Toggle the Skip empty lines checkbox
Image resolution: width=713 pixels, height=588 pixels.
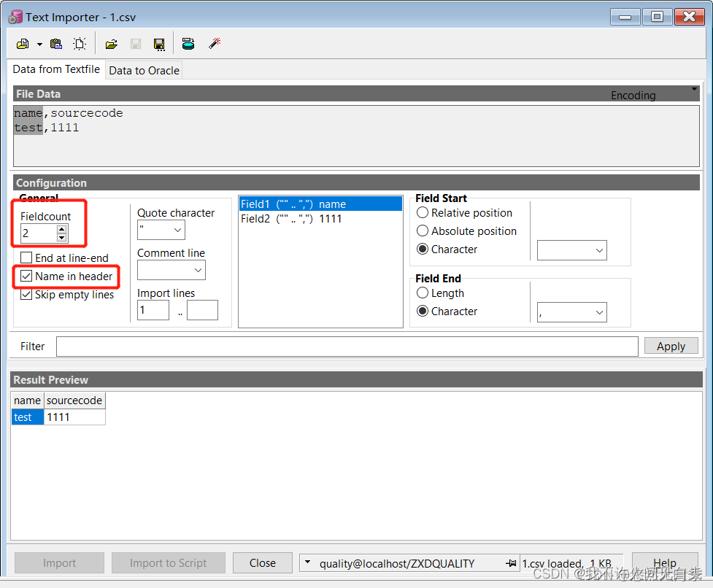pos(26,295)
